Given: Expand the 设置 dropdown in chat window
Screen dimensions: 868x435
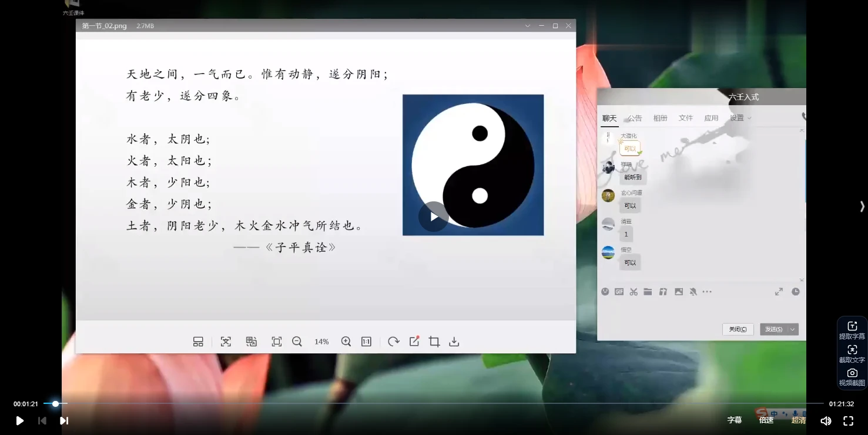Looking at the screenshot, I should pos(740,118).
